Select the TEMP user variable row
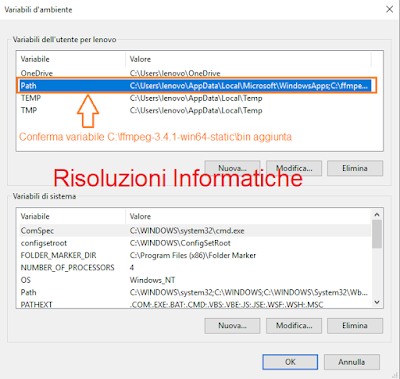This screenshot has height=379, width=400. pyautogui.click(x=194, y=98)
